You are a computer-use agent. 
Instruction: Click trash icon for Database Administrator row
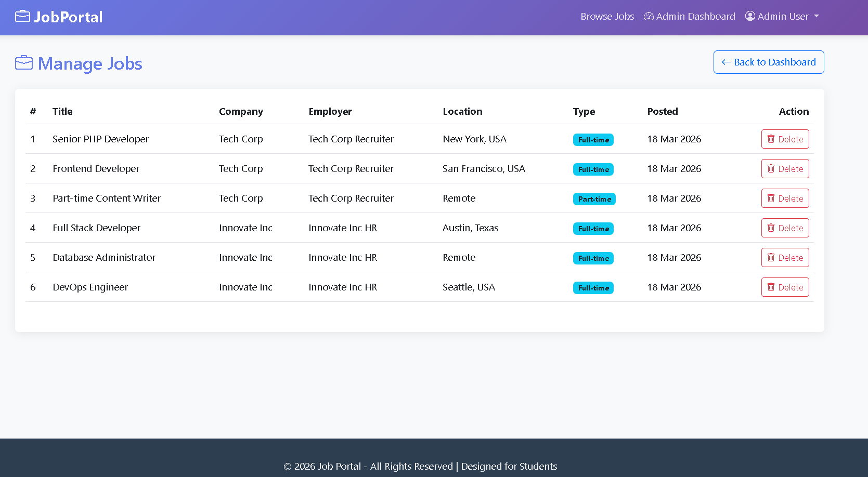[x=771, y=257]
